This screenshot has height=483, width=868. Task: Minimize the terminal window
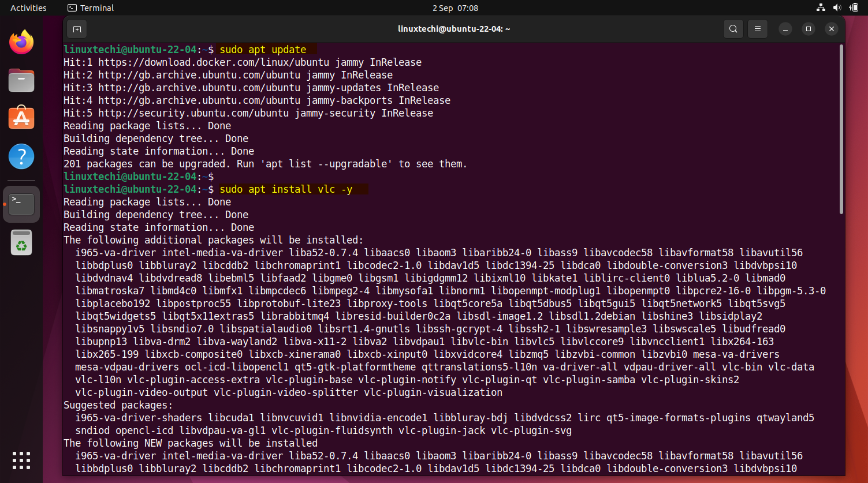click(785, 29)
